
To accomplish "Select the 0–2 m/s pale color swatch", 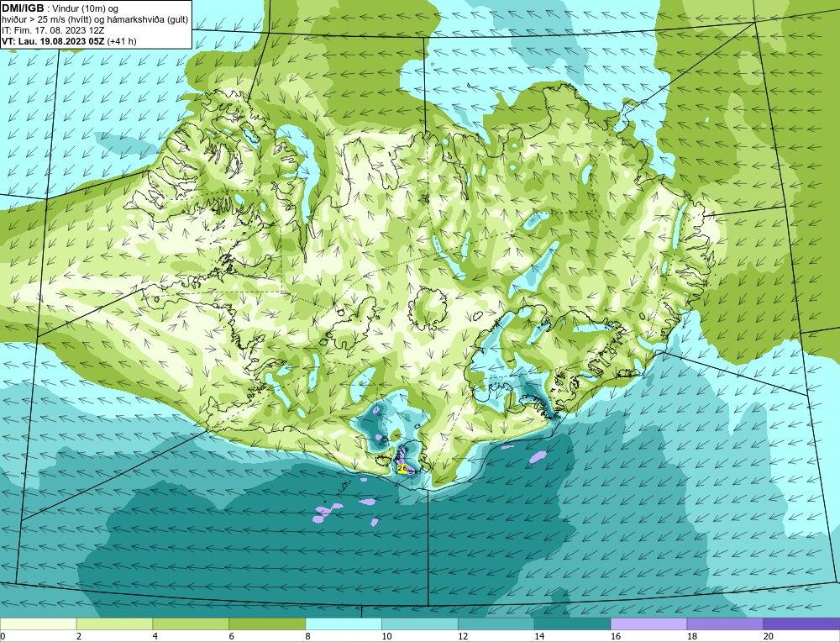I will (39, 624).
